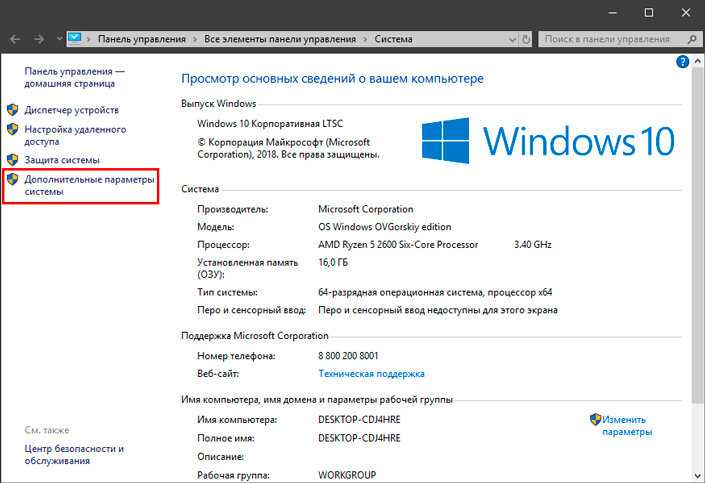Open help with the question mark icon
Image resolution: width=705 pixels, height=483 pixels.
[682, 62]
